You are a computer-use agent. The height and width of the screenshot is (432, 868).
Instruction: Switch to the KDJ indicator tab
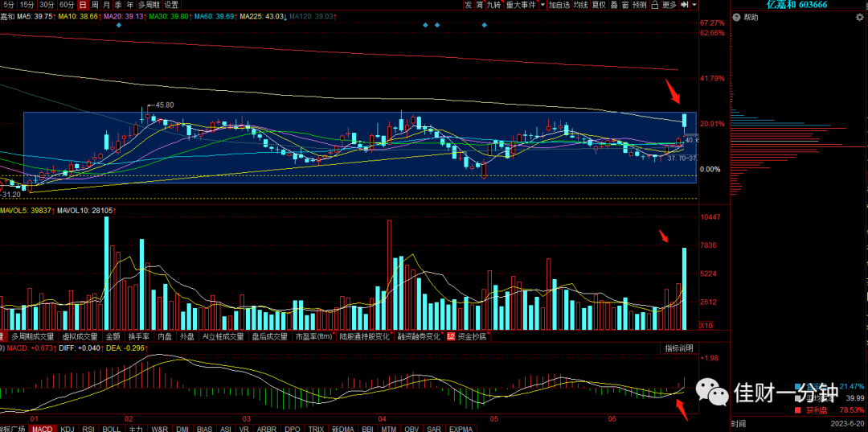[x=68, y=429]
